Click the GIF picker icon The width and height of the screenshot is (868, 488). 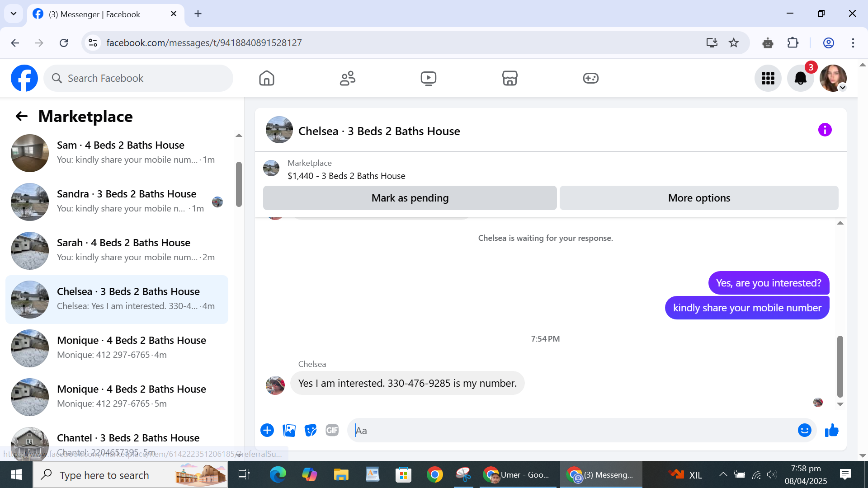332,431
